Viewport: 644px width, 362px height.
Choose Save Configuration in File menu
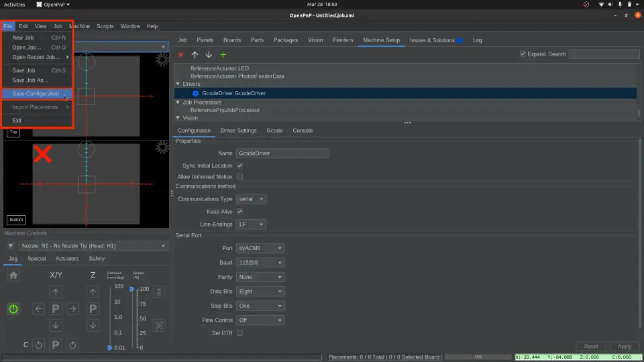coord(38,94)
